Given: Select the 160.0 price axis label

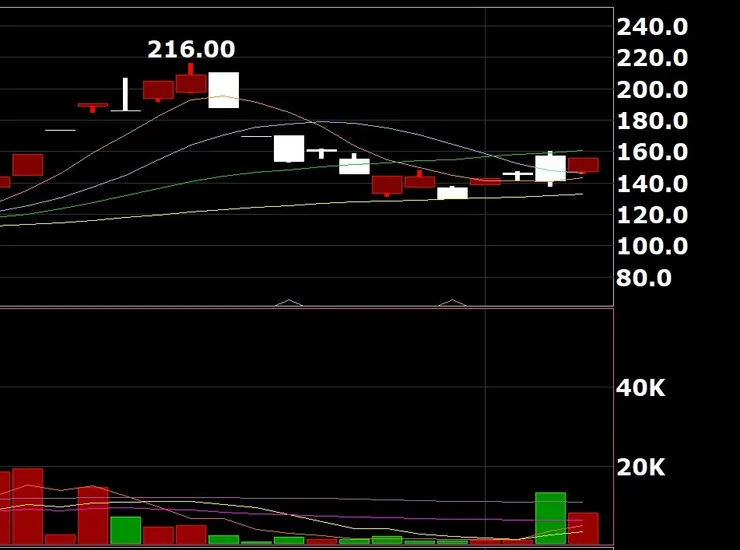Looking at the screenshot, I should 652,152.
